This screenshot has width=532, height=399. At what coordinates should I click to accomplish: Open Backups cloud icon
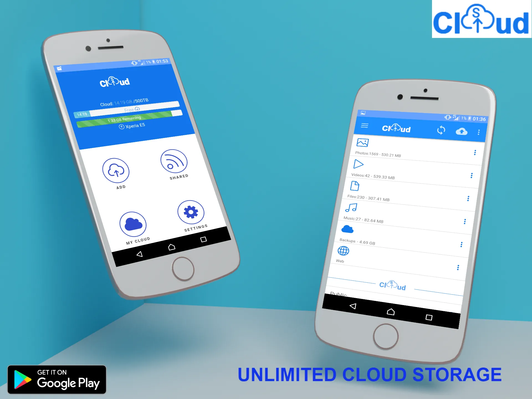[348, 230]
